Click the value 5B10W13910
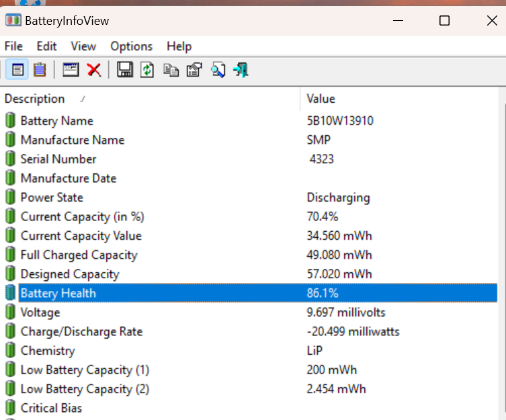506x420 pixels. tap(340, 121)
